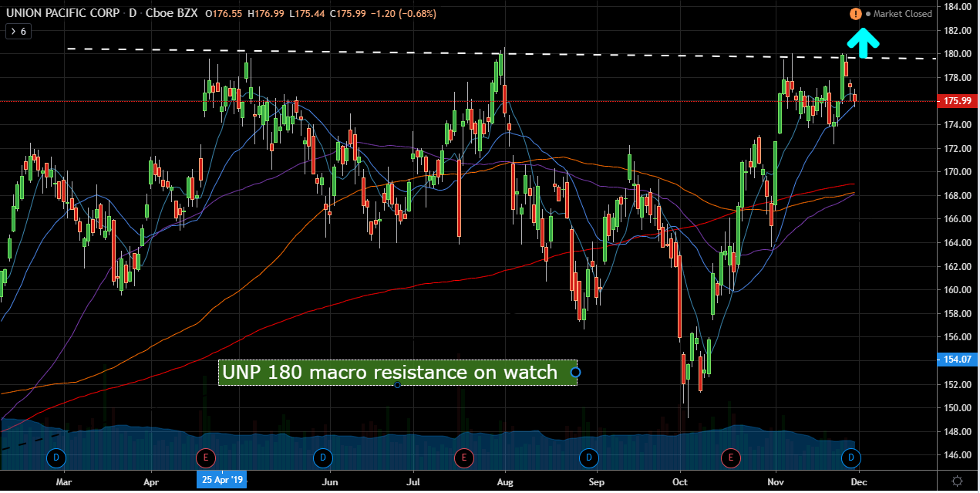Select the UNP 180 macro resistance text note
This screenshot has height=493, width=980.
(x=398, y=373)
